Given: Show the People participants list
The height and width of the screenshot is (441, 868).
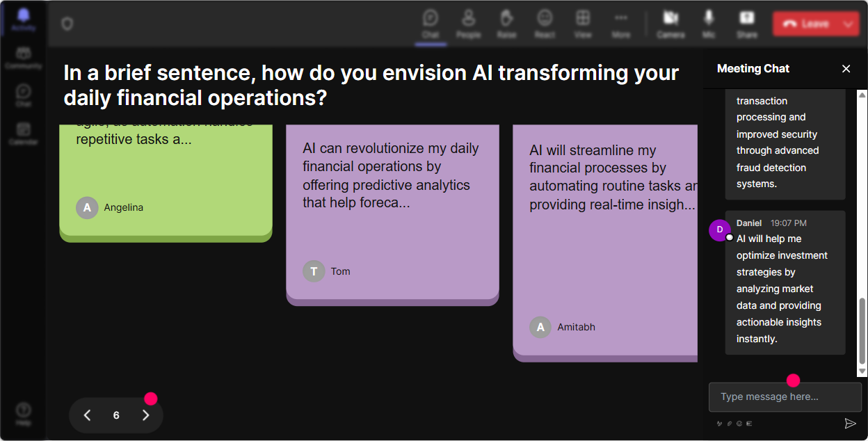Looking at the screenshot, I should [x=469, y=24].
